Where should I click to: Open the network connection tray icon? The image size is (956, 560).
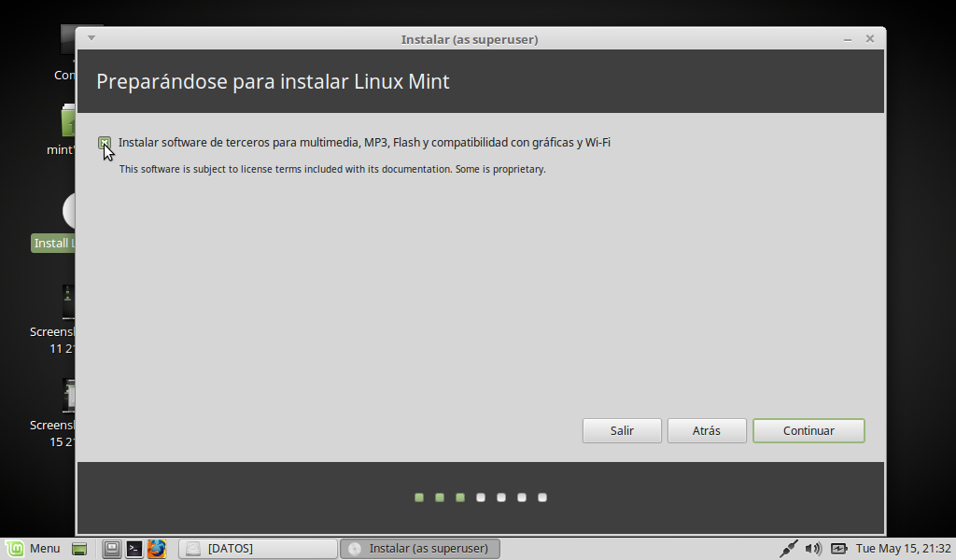click(788, 549)
